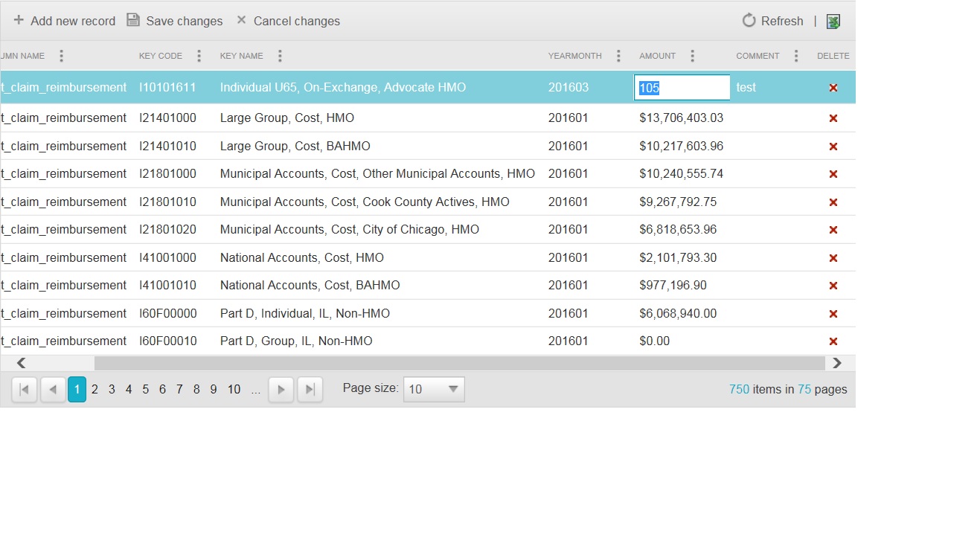Open the Amount column options menu

pos(692,56)
